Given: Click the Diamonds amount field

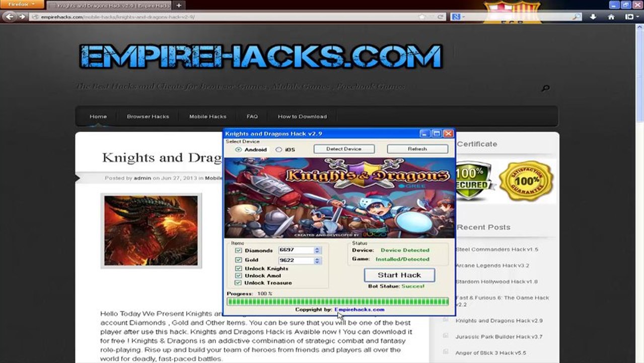Looking at the screenshot, I should [x=297, y=250].
